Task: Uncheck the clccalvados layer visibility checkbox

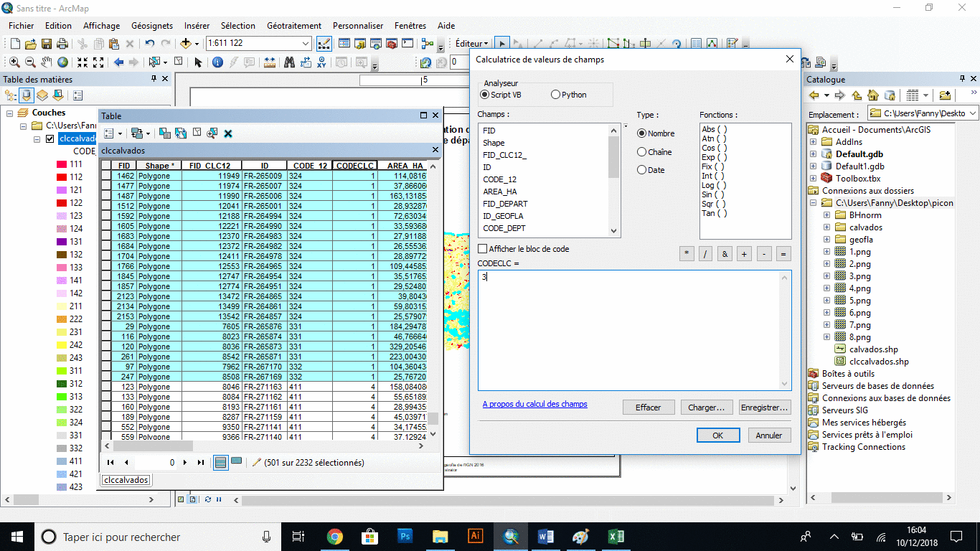Action: 50,139
